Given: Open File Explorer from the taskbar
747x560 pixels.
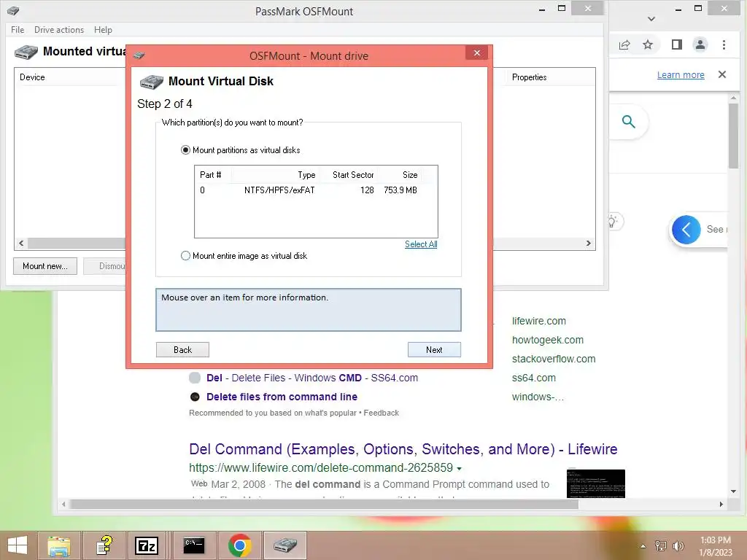Looking at the screenshot, I should pos(58,545).
